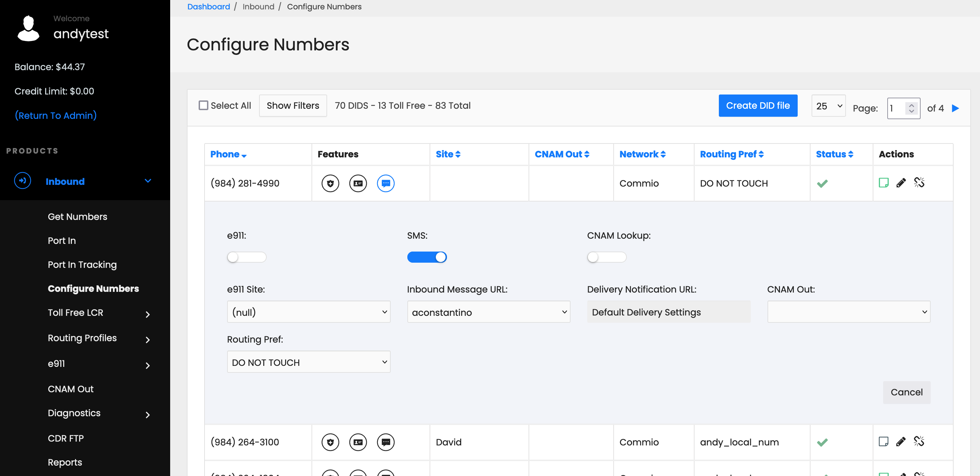Open the Routing Pref DO NOT TOUCH dropdown
Viewport: 980px width, 476px height.
tap(308, 362)
